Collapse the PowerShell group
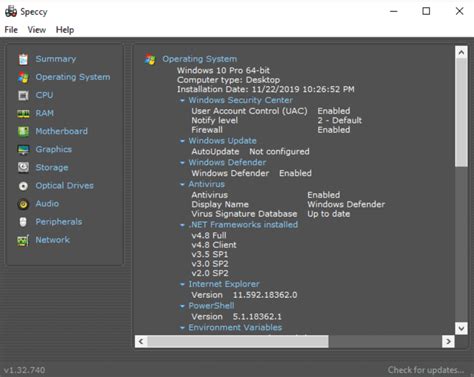 point(182,306)
